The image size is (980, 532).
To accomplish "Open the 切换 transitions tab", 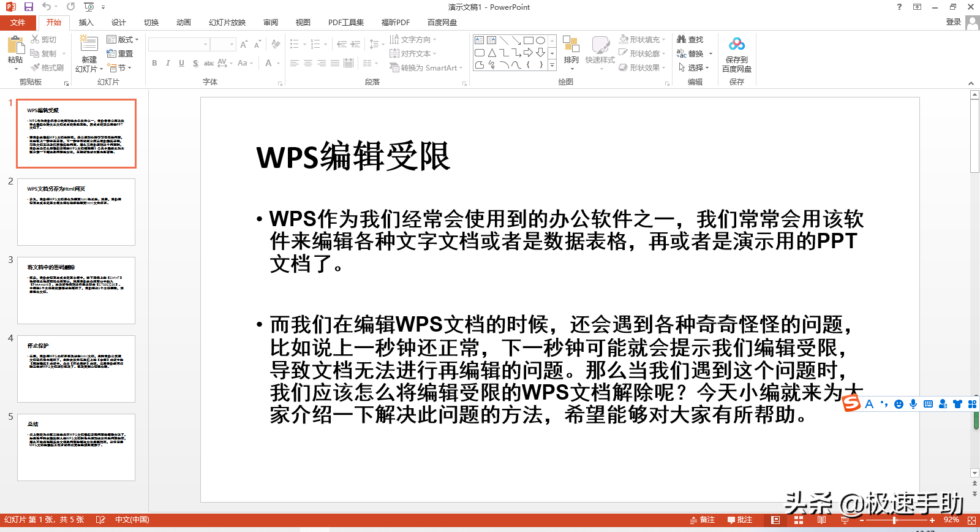I will coord(151,23).
